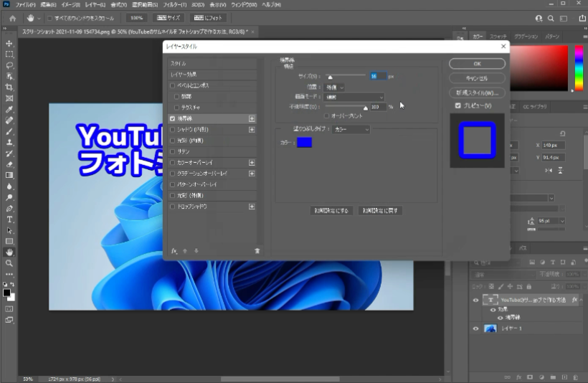Click the 初期設定に戻す button
This screenshot has height=383, width=588.
tap(380, 211)
